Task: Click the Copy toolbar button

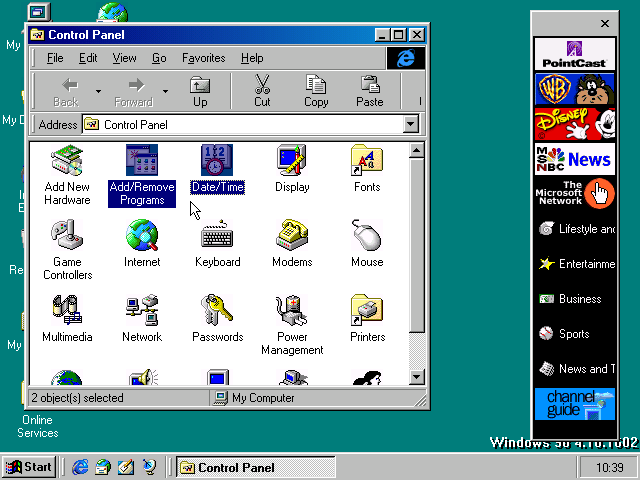Action: coord(316,91)
